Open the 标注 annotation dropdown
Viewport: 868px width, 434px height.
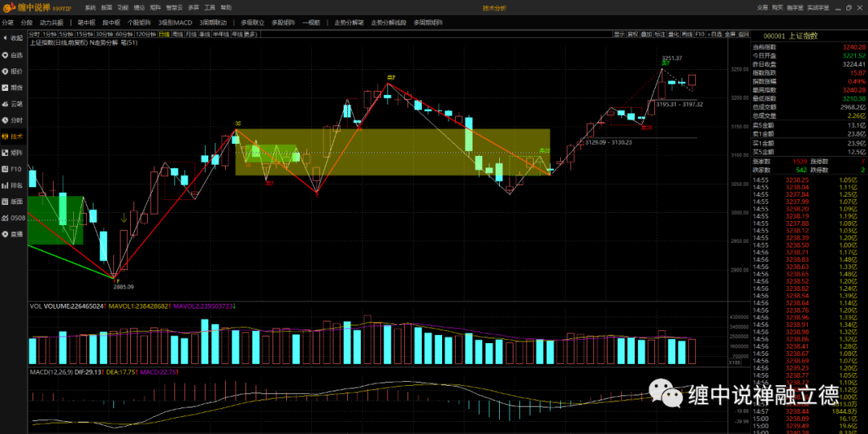[x=659, y=35]
